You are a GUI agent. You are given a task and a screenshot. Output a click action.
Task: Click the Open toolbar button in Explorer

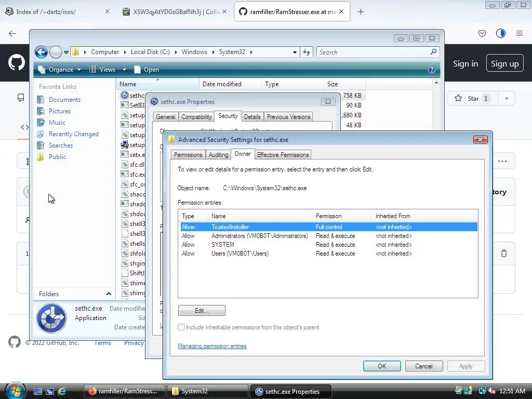147,70
